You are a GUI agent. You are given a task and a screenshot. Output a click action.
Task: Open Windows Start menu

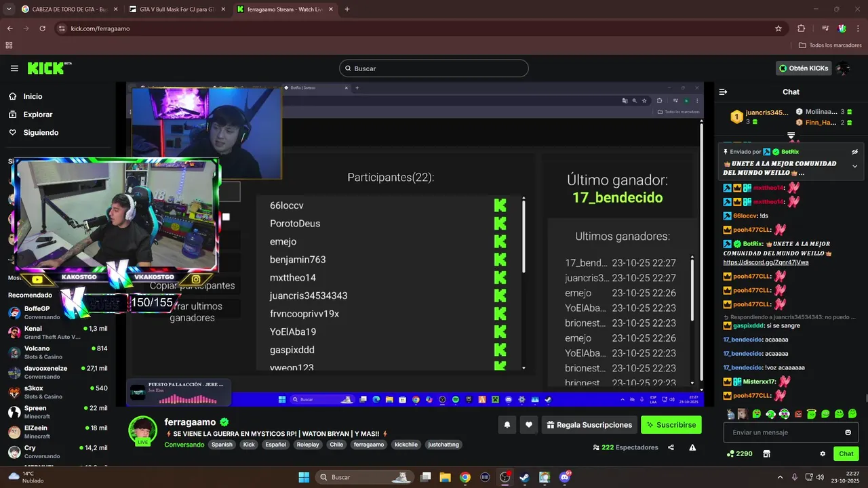pos(304,477)
